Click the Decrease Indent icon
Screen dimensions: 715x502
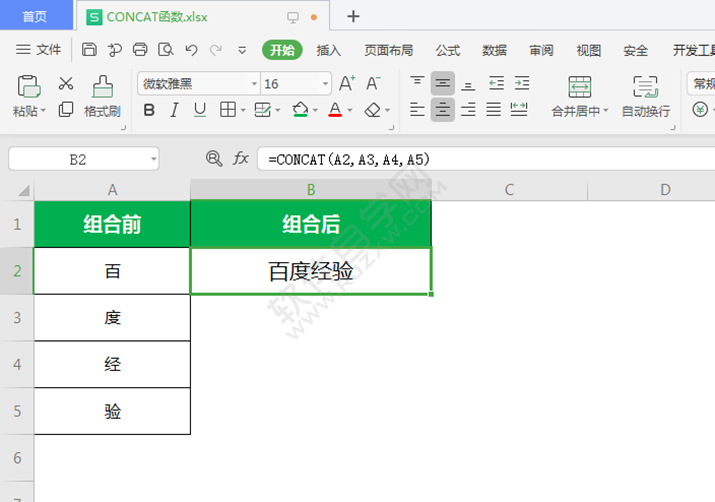[496, 83]
